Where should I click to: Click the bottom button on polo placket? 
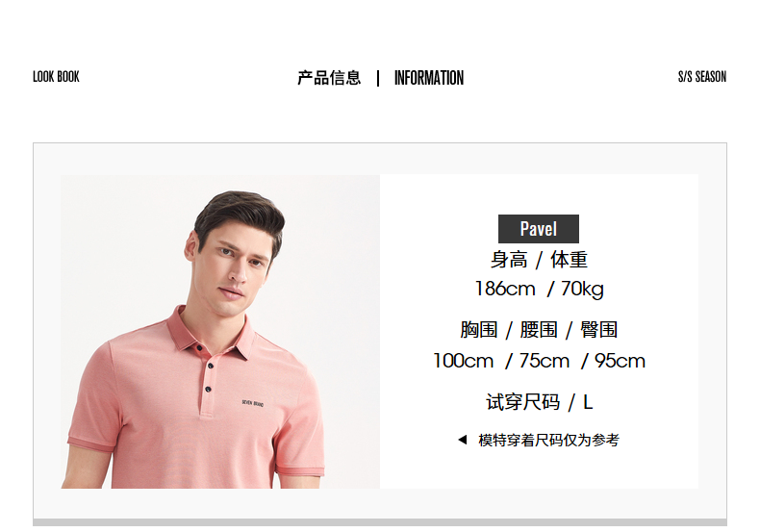(208, 389)
